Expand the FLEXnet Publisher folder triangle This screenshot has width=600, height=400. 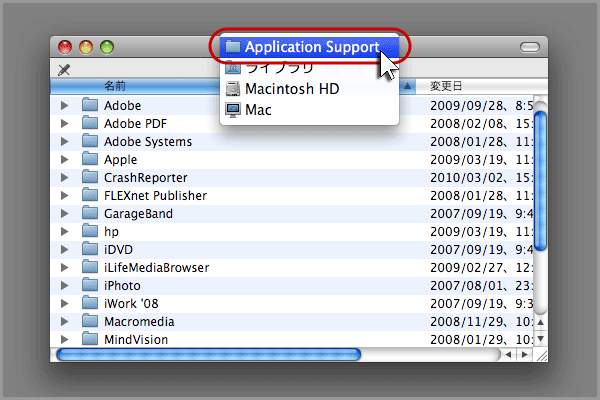pyautogui.click(x=64, y=195)
